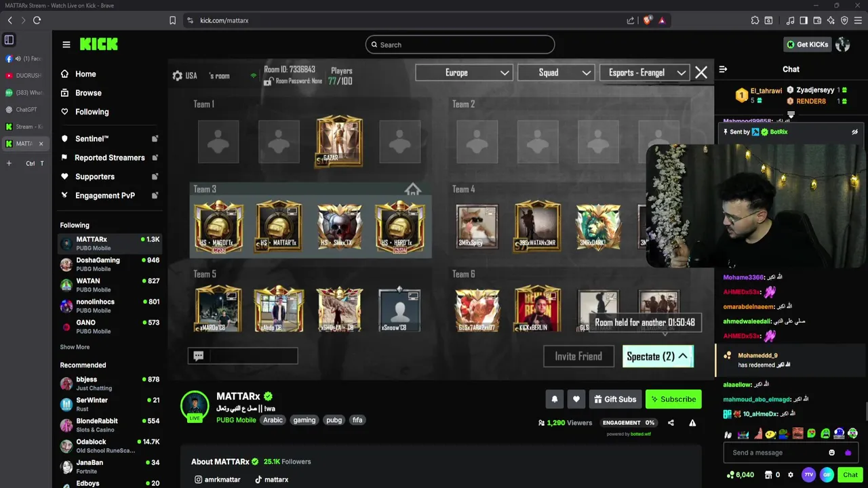Open the Squad mode dropdown
The width and height of the screenshot is (868, 488).
coord(556,73)
